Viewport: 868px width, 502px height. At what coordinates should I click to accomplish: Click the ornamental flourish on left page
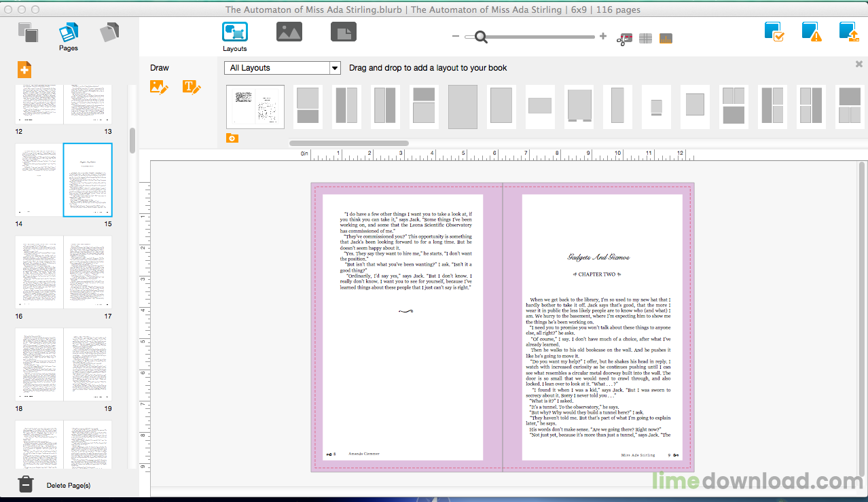click(x=405, y=311)
